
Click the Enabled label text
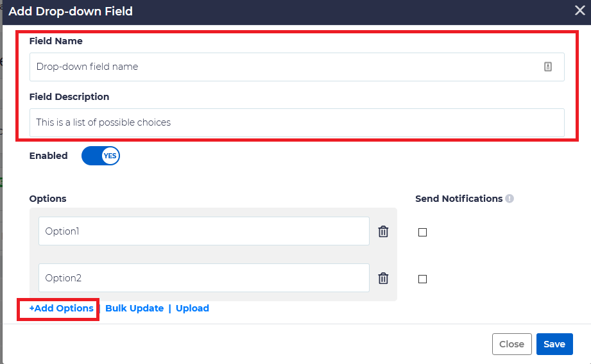click(48, 156)
